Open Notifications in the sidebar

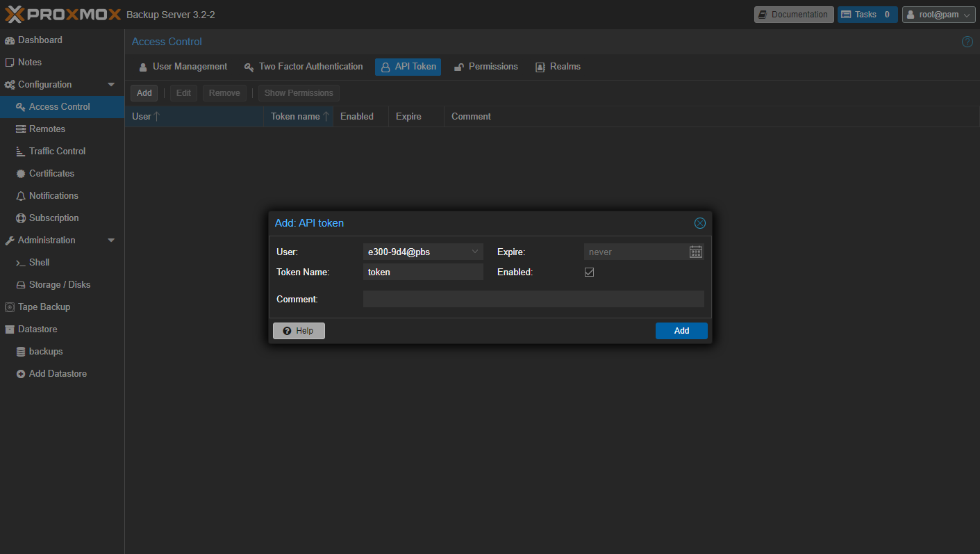(62, 196)
